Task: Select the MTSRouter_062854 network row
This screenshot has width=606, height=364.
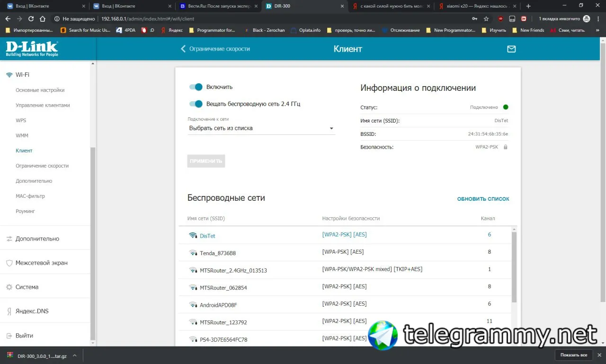Action: pos(346,287)
